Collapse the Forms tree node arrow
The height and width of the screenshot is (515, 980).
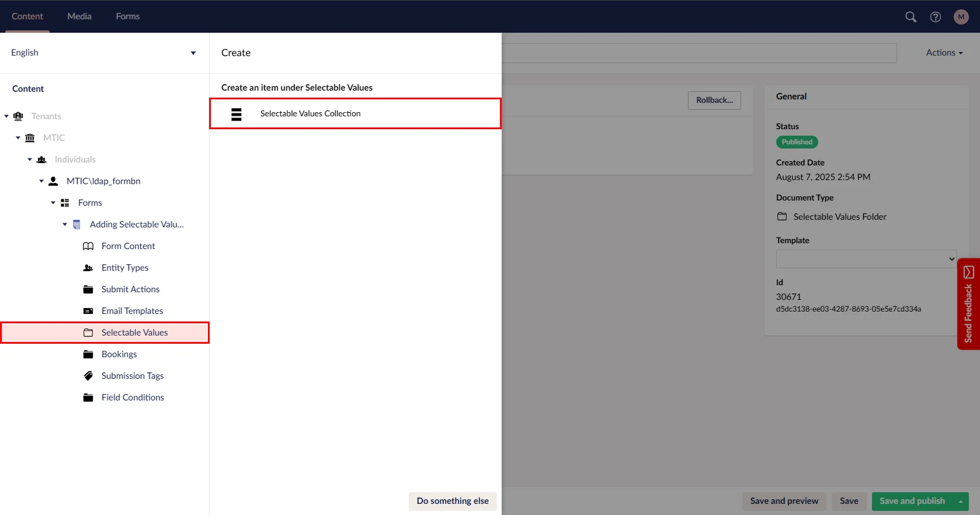53,203
